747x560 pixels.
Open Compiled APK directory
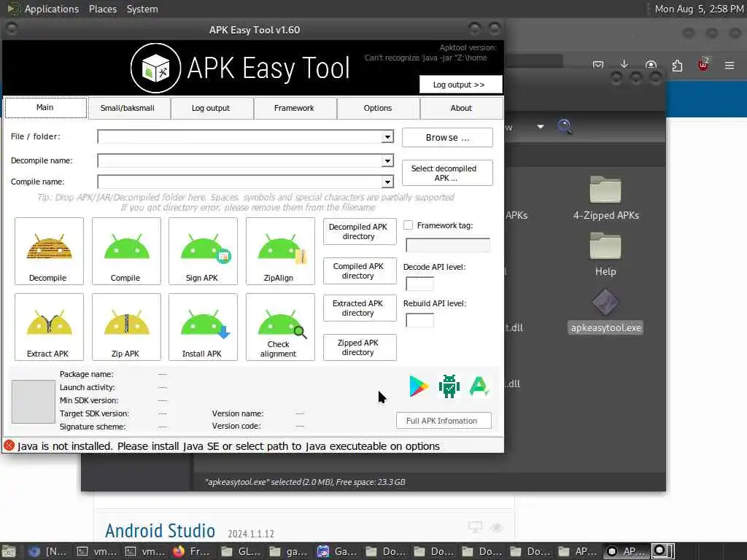click(360, 271)
